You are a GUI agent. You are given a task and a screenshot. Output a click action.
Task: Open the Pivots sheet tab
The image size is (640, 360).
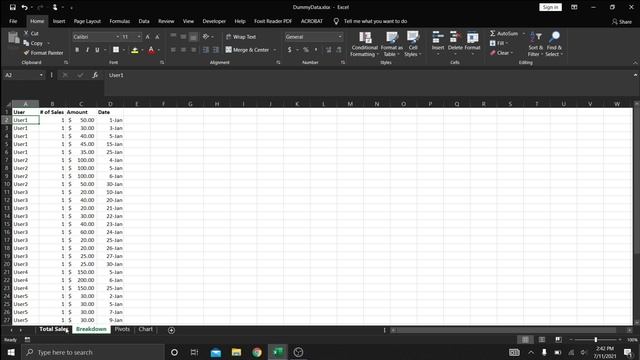[x=122, y=329]
